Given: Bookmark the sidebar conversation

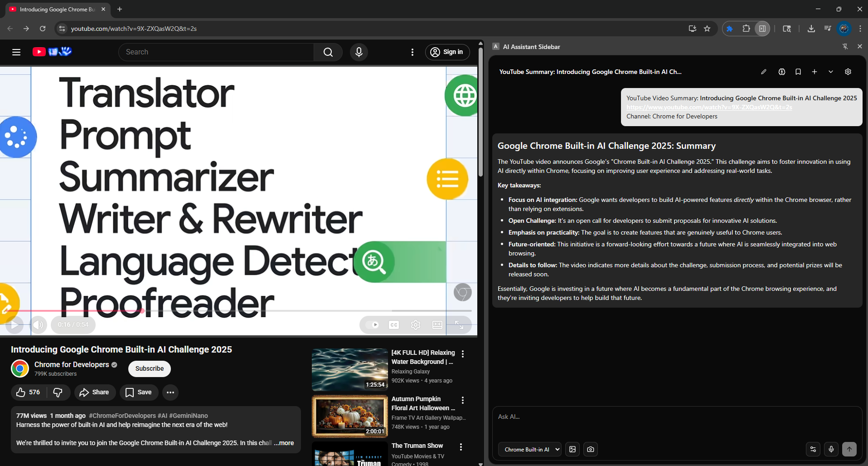Looking at the screenshot, I should 798,72.
